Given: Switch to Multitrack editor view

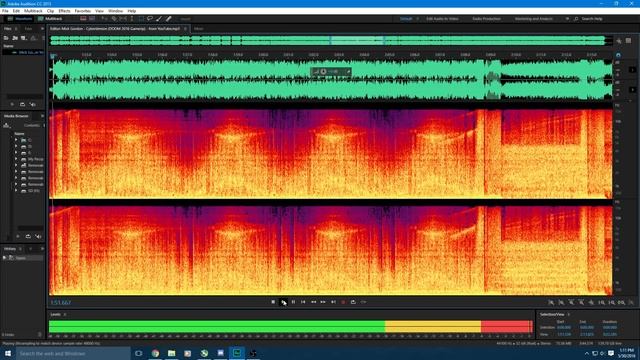Looking at the screenshot, I should point(50,19).
